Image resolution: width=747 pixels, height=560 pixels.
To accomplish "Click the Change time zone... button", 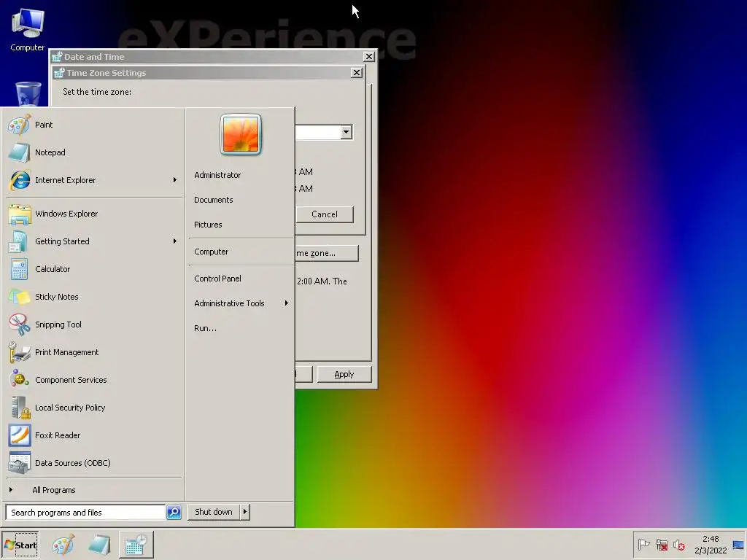I will tap(326, 253).
